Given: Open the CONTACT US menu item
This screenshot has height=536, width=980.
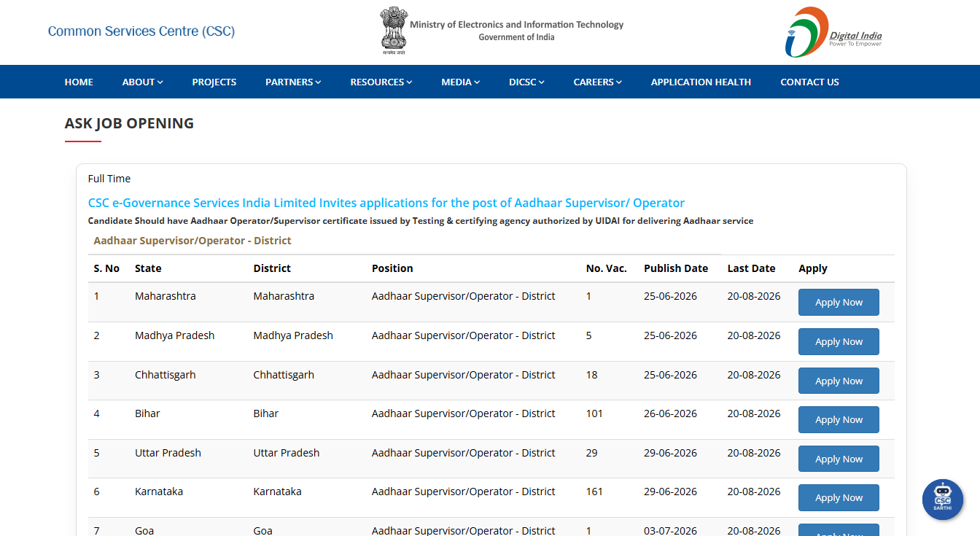Looking at the screenshot, I should [x=809, y=82].
